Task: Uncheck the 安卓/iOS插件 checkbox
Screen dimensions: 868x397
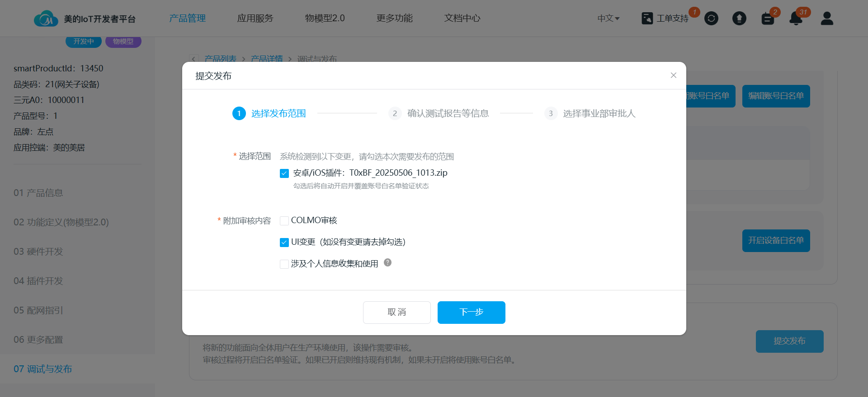Action: [x=284, y=173]
